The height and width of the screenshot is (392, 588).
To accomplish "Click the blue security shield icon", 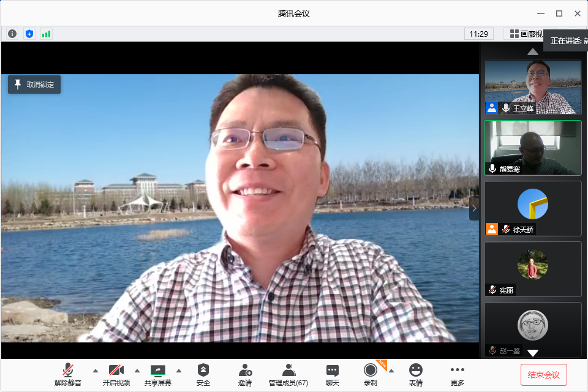I will point(29,34).
